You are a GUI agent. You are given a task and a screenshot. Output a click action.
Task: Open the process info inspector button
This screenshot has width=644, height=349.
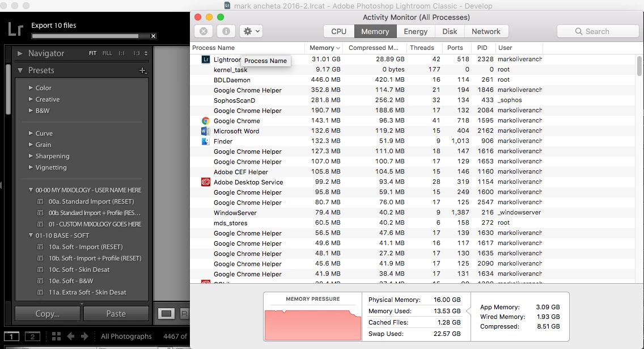226,31
